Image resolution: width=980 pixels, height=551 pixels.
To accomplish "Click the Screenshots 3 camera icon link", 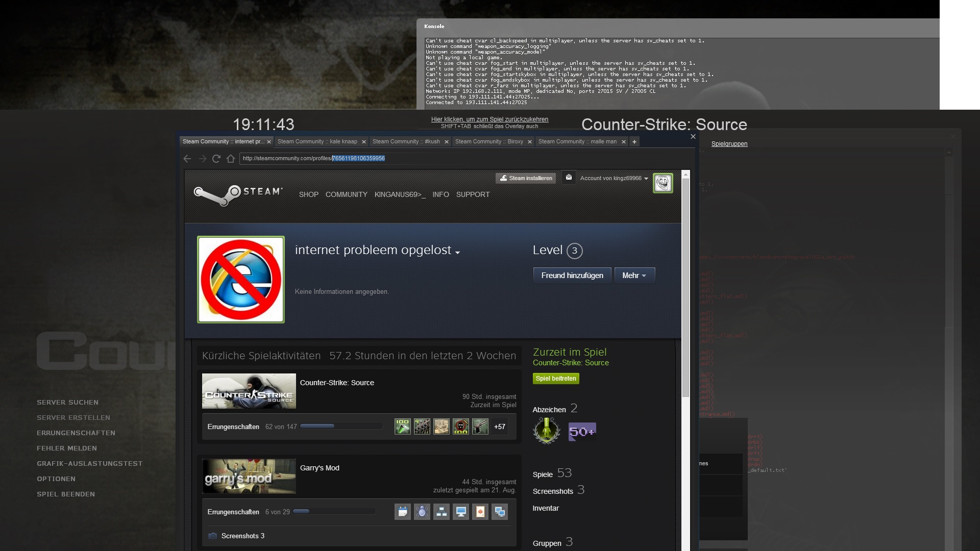I will click(x=213, y=536).
